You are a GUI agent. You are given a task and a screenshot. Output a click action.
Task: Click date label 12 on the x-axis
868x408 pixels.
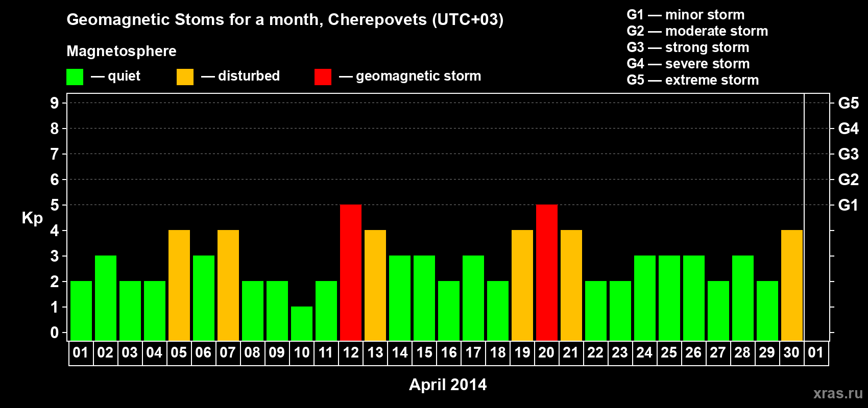[351, 353]
